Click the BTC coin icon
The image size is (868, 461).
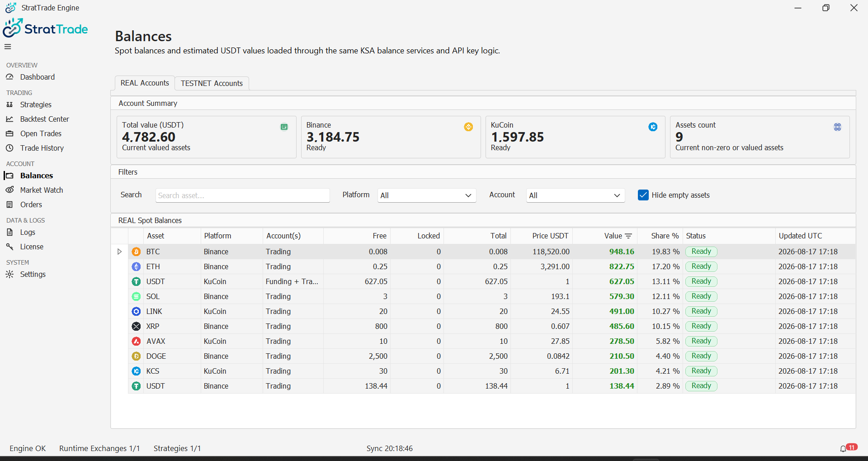(x=136, y=252)
